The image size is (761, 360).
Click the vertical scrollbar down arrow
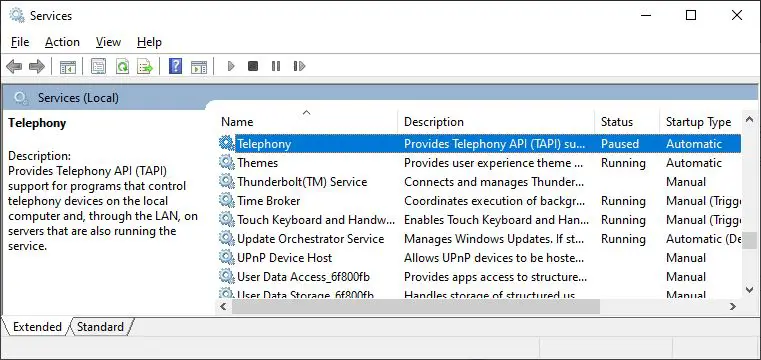click(x=750, y=290)
